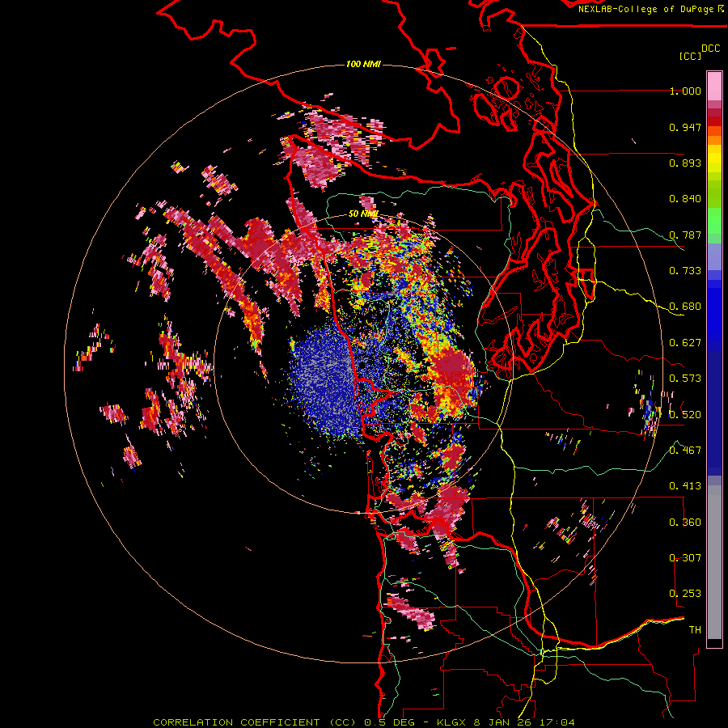Click the 0.573 scale value
The height and width of the screenshot is (728, 728).
685,379
